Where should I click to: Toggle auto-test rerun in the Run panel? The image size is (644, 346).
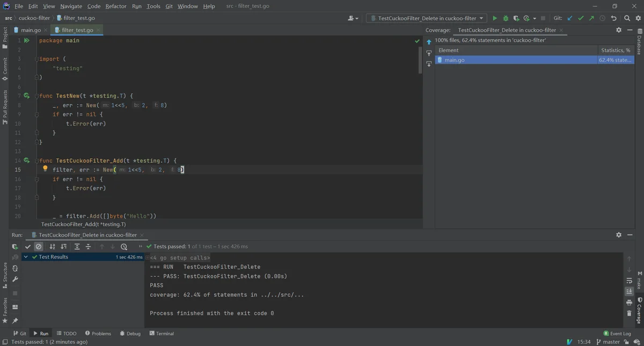15,268
